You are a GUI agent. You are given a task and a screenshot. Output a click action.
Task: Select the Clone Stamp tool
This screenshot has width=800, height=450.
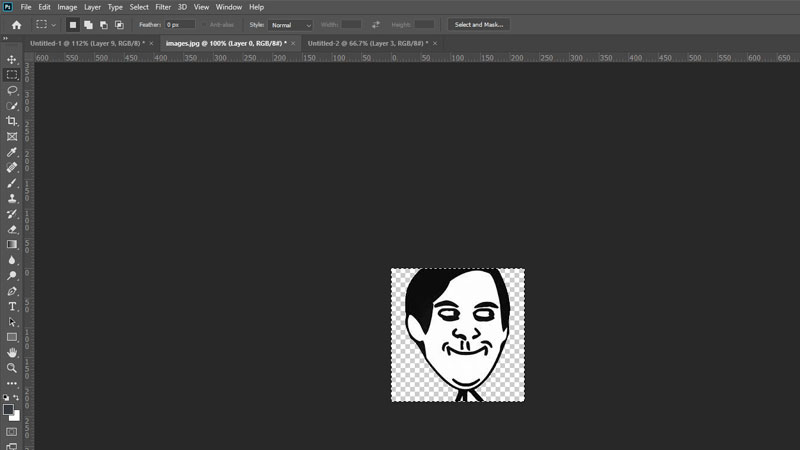[x=12, y=198]
